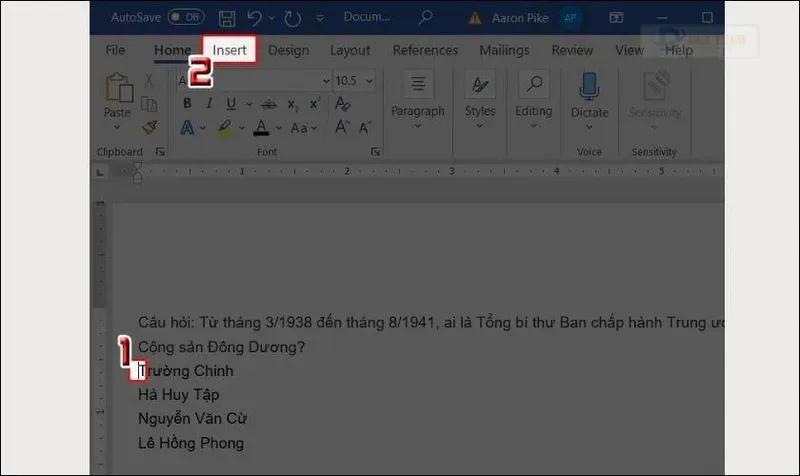Toggle the AutoSave switch
Viewport: 800px width, 476px height.
186,17
